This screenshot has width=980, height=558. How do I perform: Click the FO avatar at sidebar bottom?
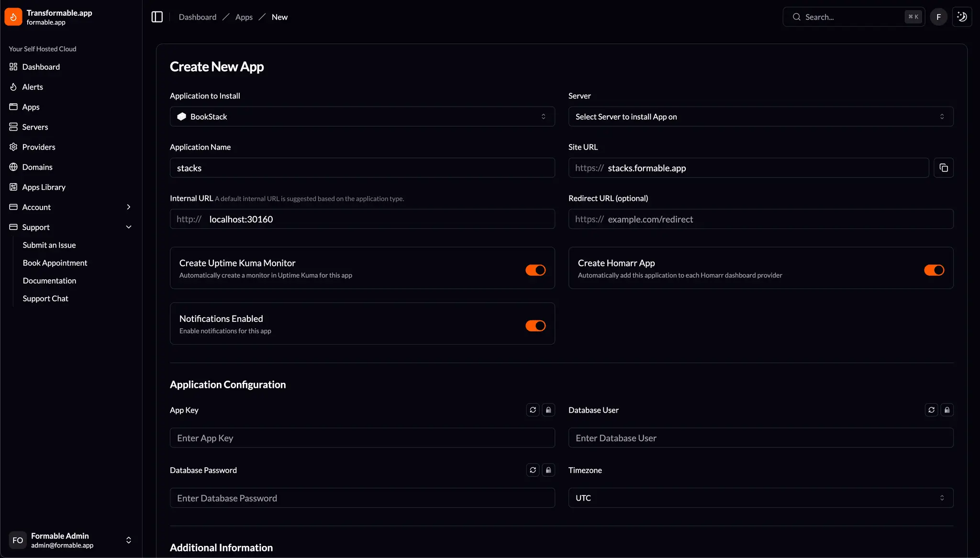click(18, 540)
